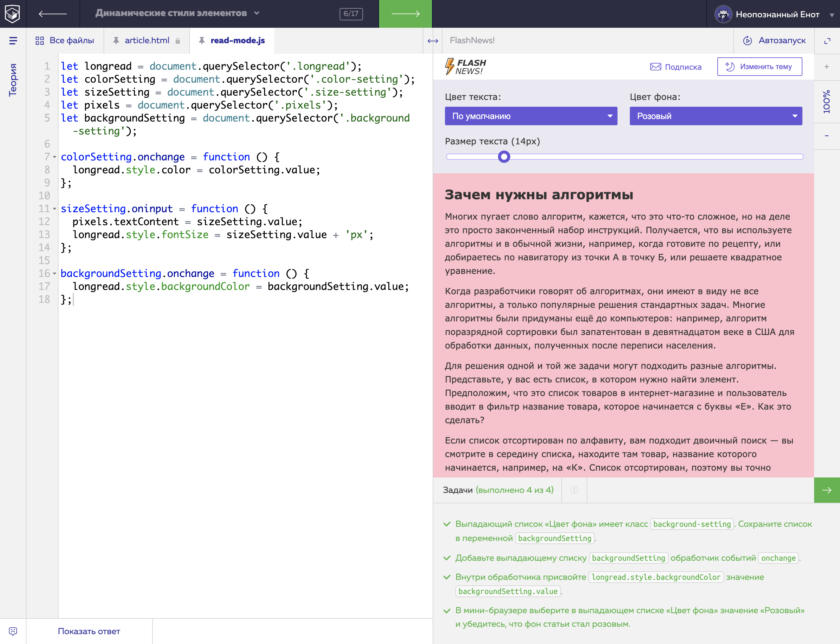The width and height of the screenshot is (840, 644).
Task: Switch to the article.html tab
Action: 147,41
